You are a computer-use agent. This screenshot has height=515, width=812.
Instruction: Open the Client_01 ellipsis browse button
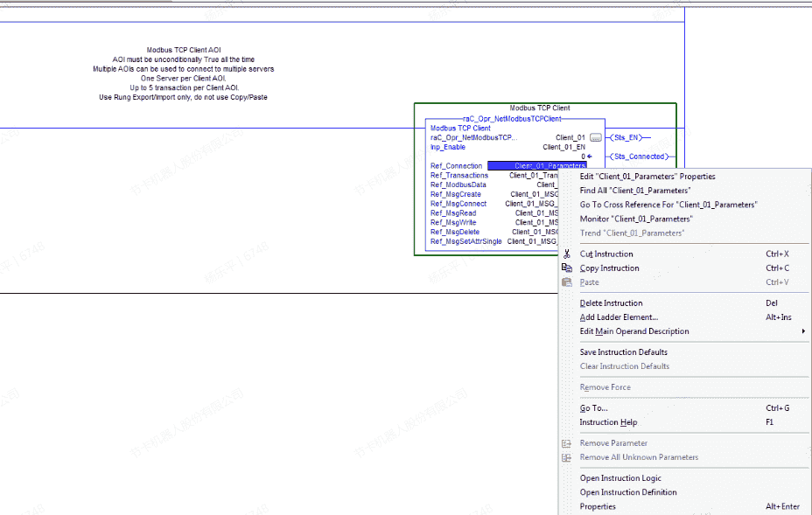596,137
